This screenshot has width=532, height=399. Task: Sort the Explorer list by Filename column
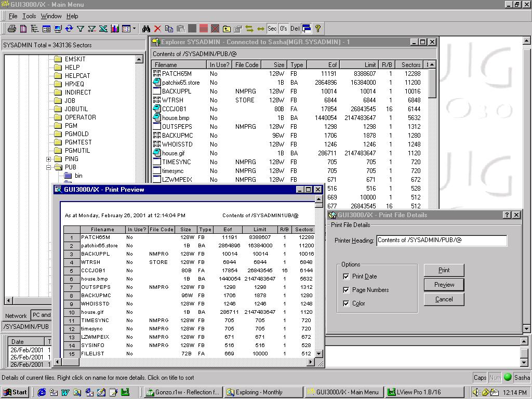(179, 65)
